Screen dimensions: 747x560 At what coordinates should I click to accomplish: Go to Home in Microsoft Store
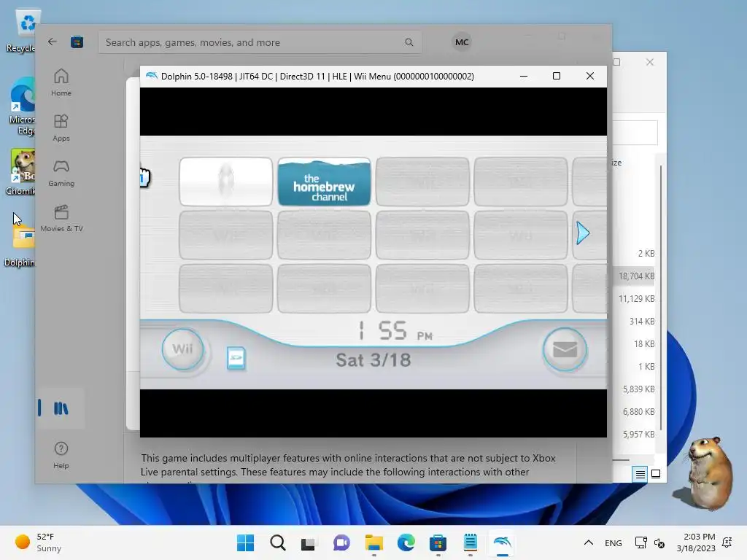pyautogui.click(x=61, y=82)
